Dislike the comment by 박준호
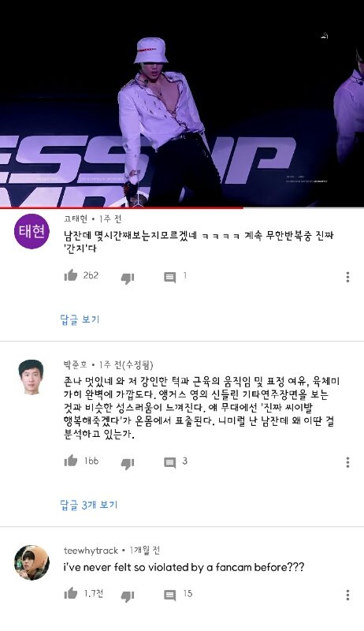This screenshot has width=364, height=631. 128,463
